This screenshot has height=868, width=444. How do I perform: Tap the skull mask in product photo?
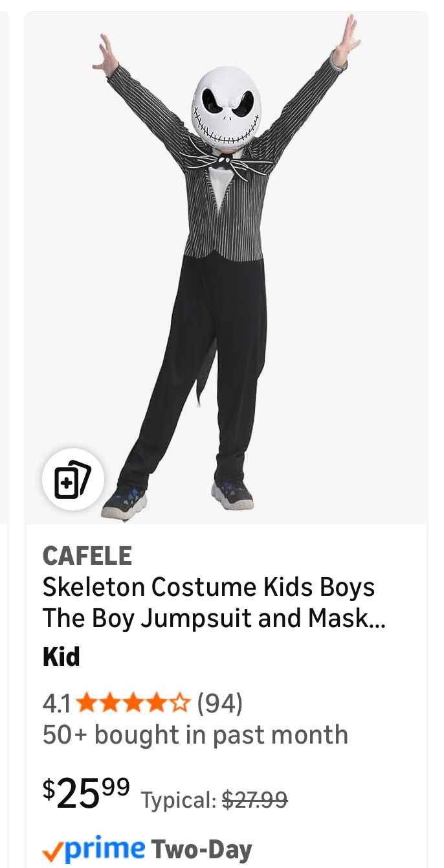tap(227, 108)
